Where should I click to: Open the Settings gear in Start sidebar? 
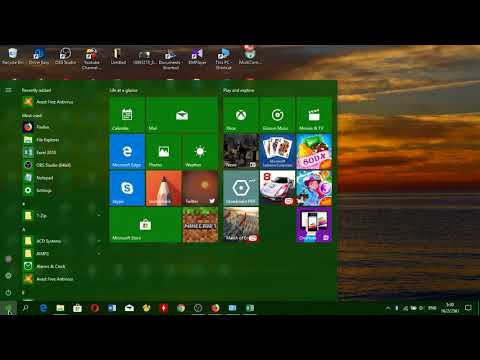pos(8,276)
